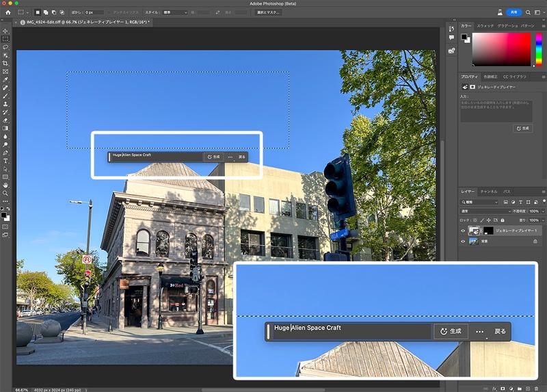This screenshot has width=547, height=392.
Task: Select the Blur tool
Action: [5, 137]
